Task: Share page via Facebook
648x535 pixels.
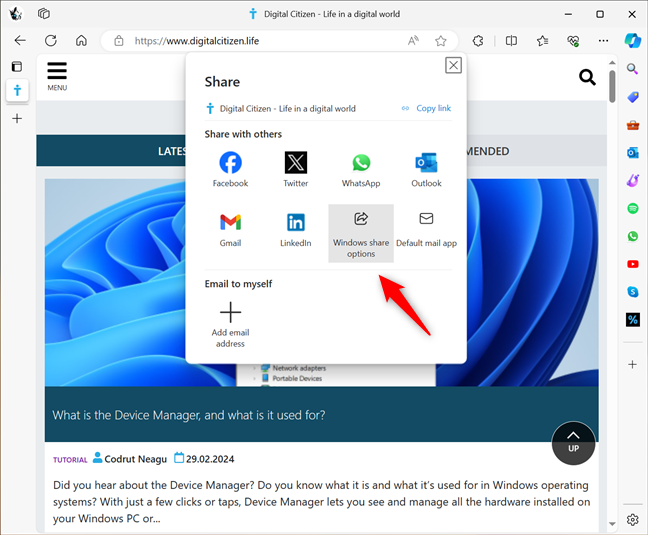Action: pyautogui.click(x=230, y=169)
